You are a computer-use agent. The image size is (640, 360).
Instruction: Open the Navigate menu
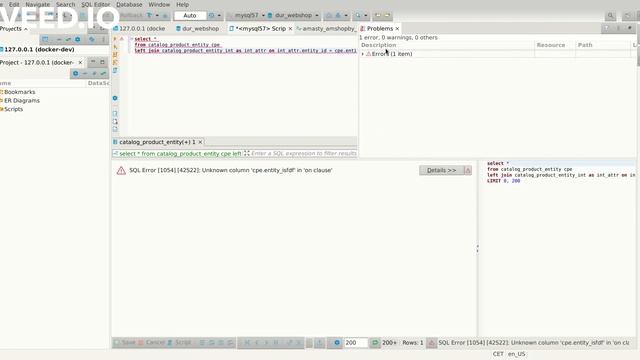tap(38, 4)
